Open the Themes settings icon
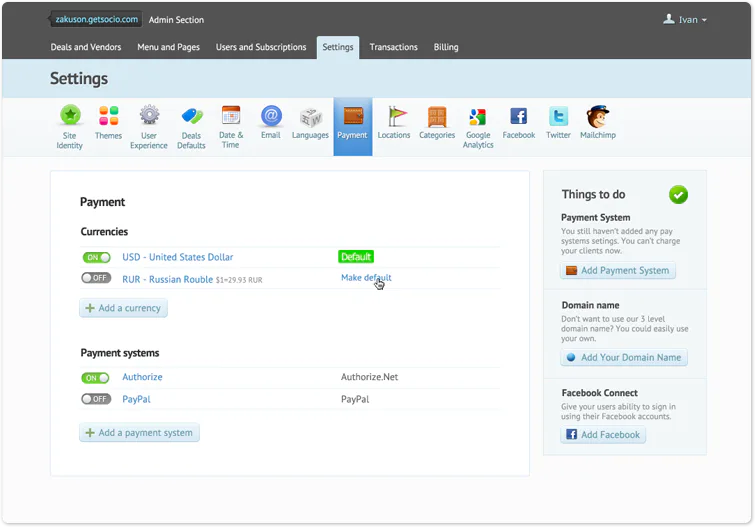 coord(108,116)
